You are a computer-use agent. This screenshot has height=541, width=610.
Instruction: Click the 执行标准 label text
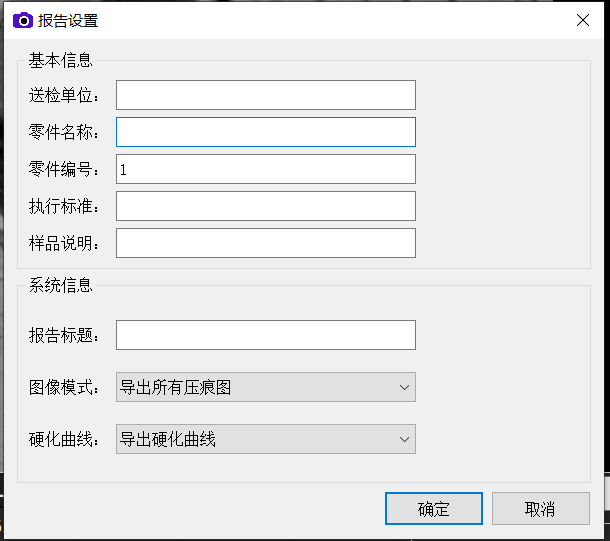[x=64, y=207]
